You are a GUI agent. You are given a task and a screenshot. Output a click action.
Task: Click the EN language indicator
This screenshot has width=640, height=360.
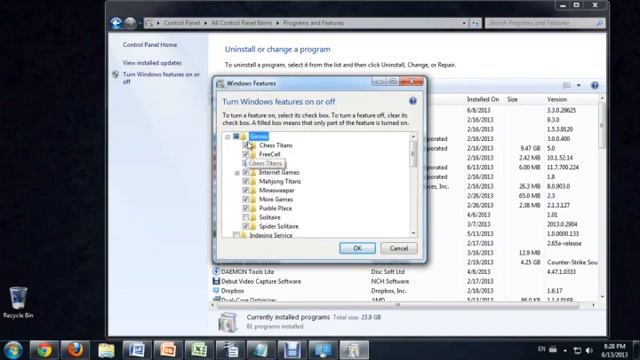coord(541,349)
